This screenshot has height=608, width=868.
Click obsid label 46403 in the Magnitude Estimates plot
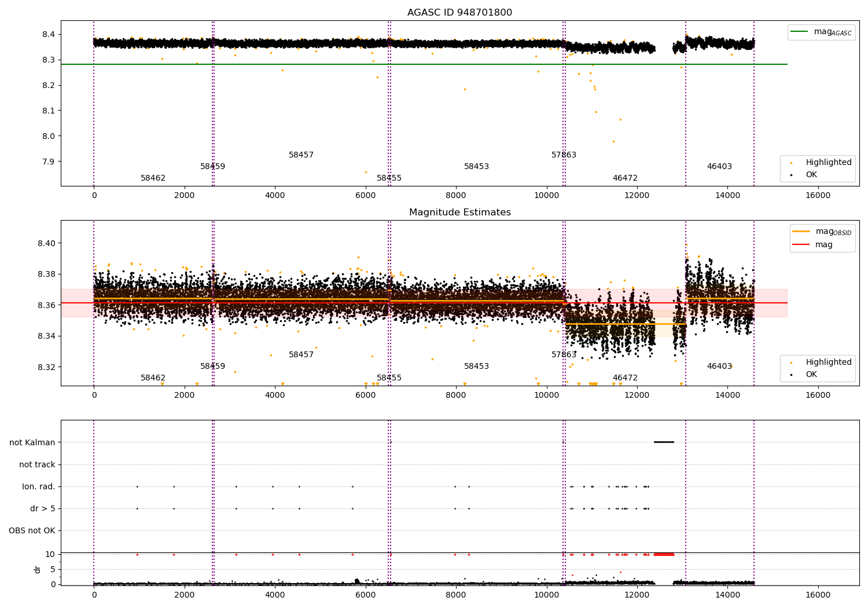[719, 367]
